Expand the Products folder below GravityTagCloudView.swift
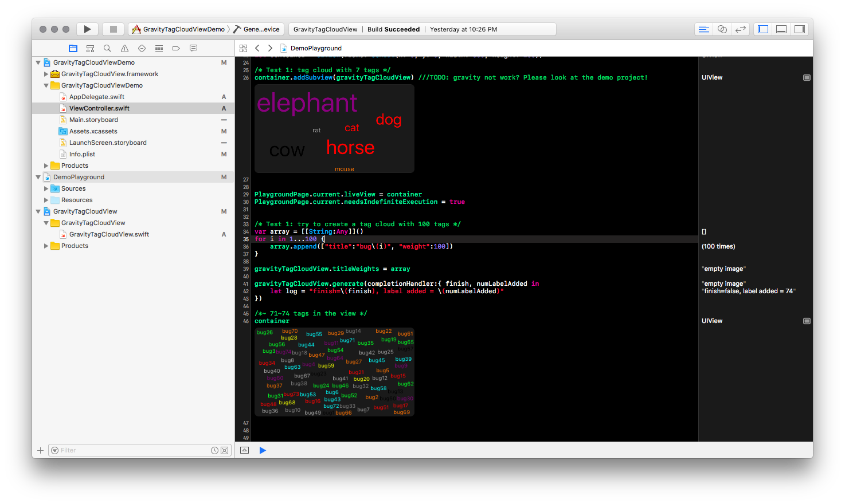The height and width of the screenshot is (504, 845). (46, 246)
